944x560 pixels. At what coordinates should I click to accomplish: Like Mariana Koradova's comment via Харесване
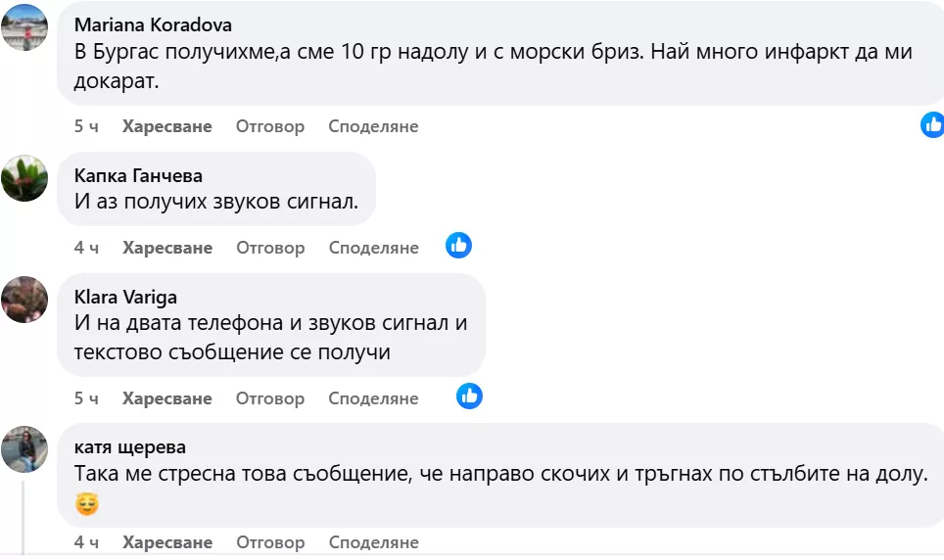point(167,126)
